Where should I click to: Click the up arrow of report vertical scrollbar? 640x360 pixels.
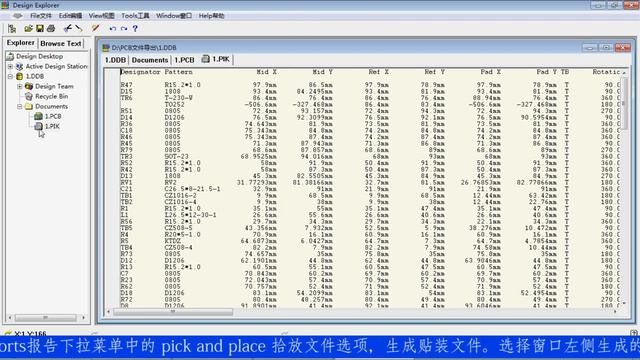[x=624, y=72]
